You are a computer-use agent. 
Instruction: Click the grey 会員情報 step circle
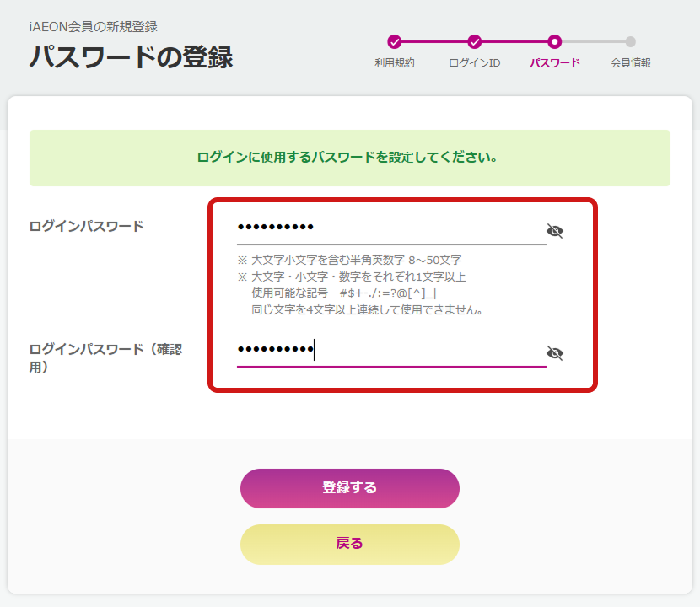pyautogui.click(x=630, y=41)
